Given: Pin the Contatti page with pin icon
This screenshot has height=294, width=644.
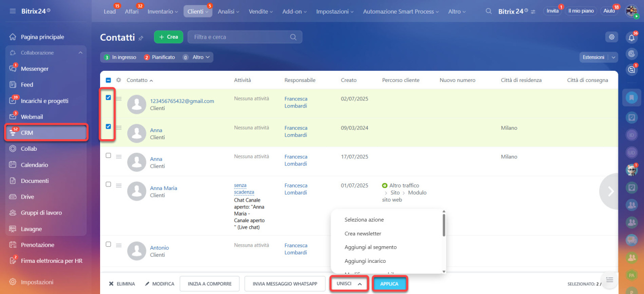Looking at the screenshot, I should tap(141, 38).
